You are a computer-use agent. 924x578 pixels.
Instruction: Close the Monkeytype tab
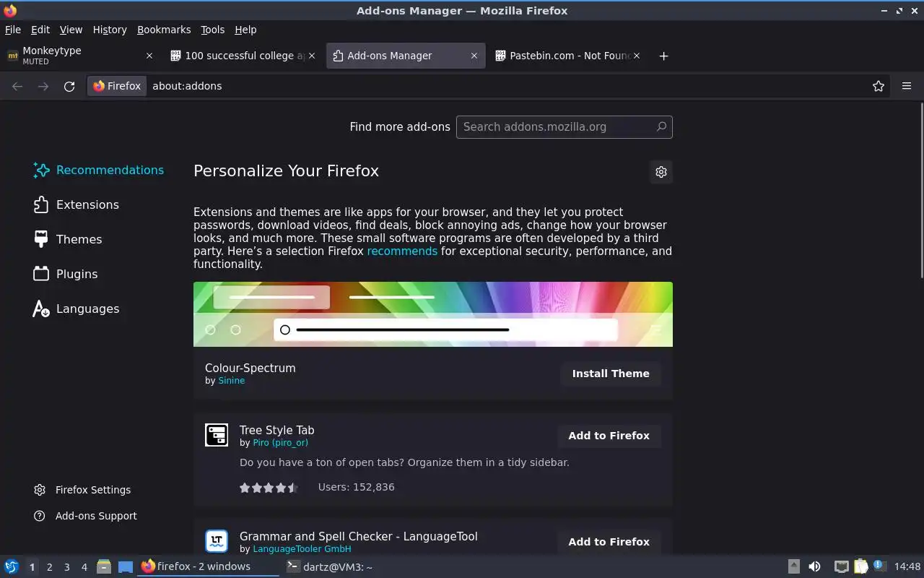(149, 56)
